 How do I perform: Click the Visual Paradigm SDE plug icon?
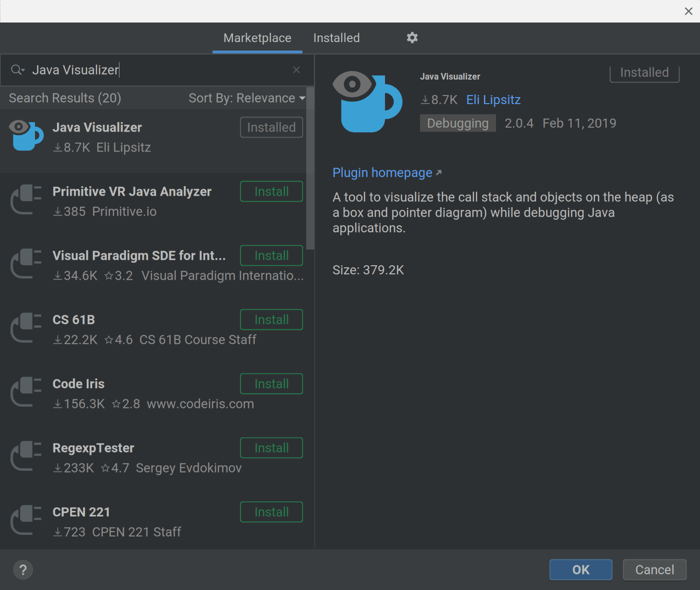pos(26,263)
